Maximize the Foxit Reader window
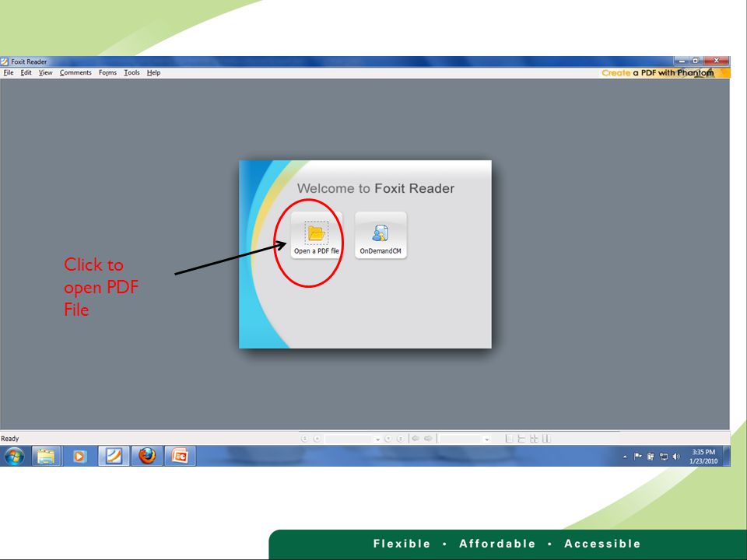Viewport: 747px width, 560px height. click(696, 61)
